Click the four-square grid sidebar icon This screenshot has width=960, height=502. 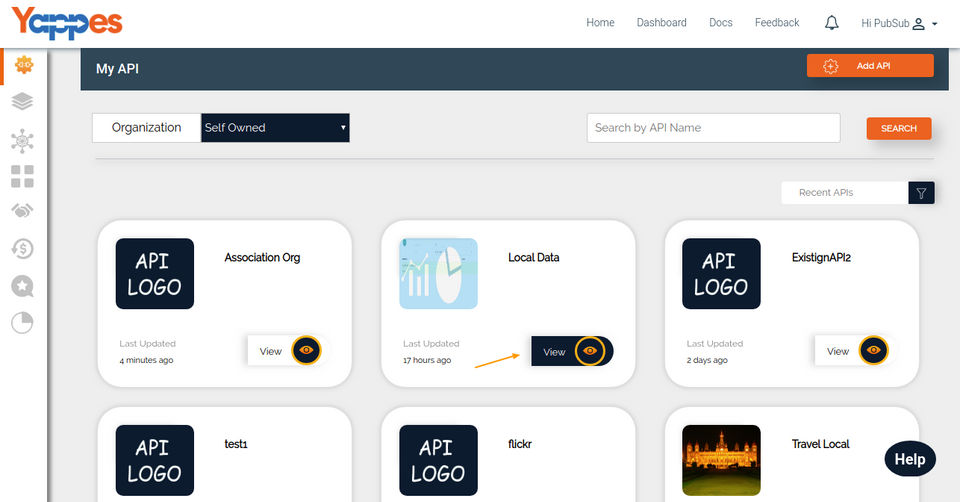[x=22, y=176]
